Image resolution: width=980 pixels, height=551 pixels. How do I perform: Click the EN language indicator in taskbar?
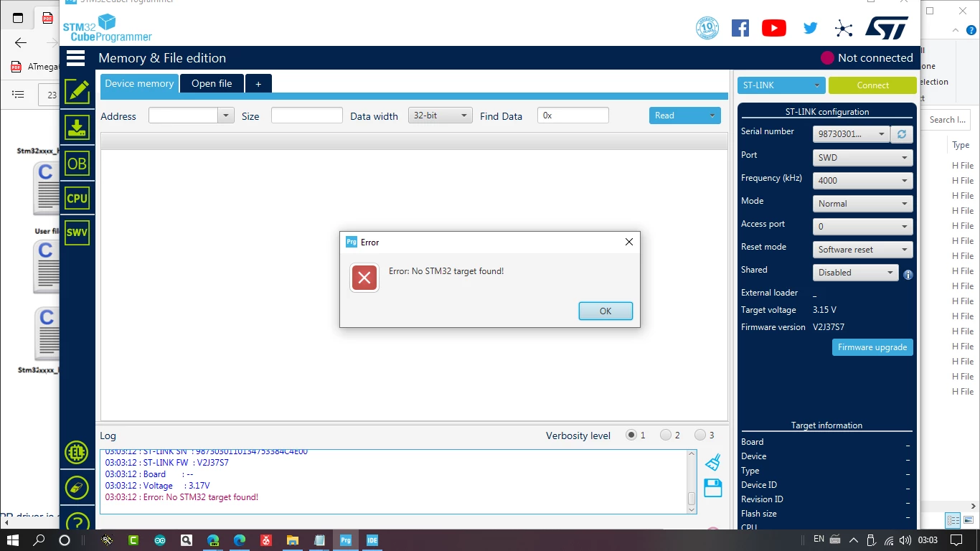point(819,540)
